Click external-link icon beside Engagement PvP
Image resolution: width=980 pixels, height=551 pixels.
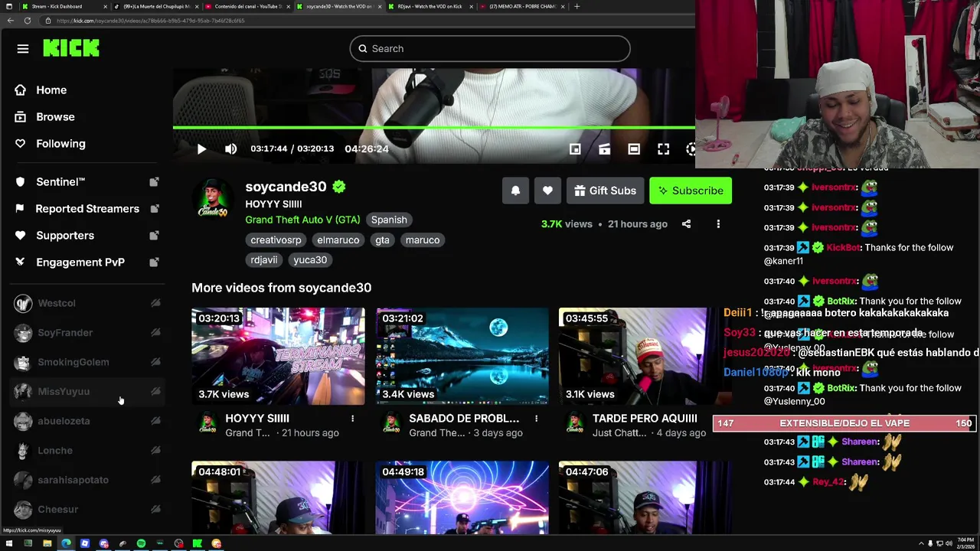tap(154, 262)
